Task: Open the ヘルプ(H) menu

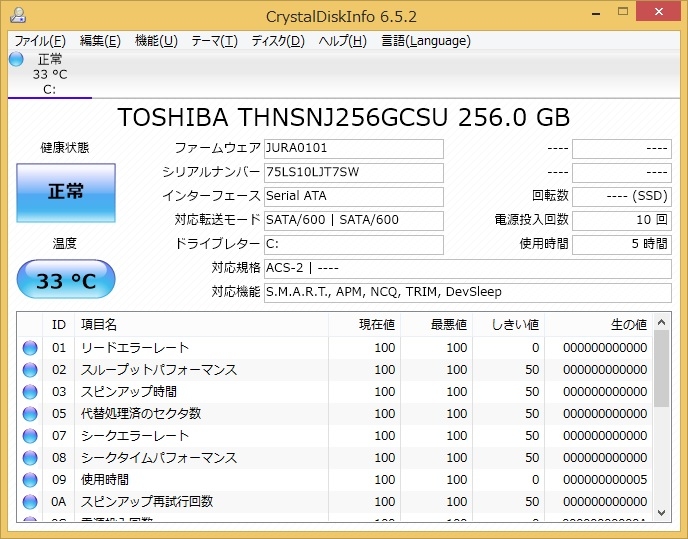Action: tap(342, 41)
